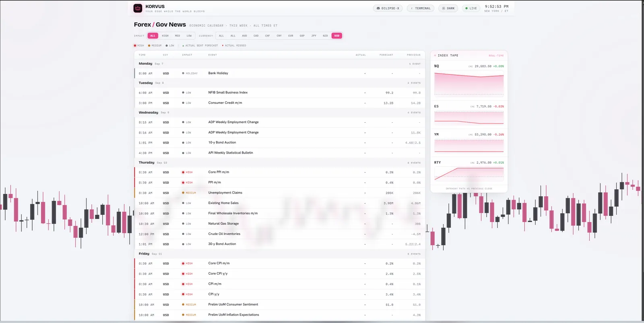Filter events by LOW impact
The width and height of the screenshot is (644, 323).
189,36
